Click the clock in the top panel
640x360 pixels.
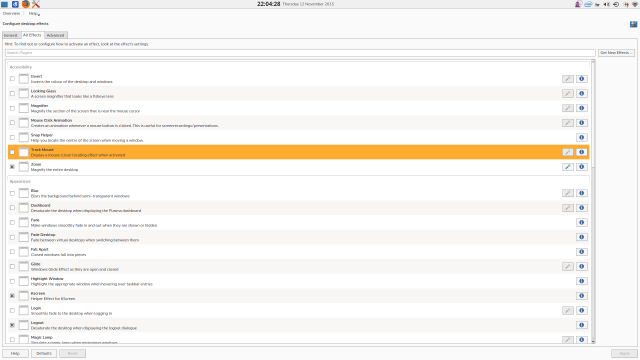pos(269,4)
